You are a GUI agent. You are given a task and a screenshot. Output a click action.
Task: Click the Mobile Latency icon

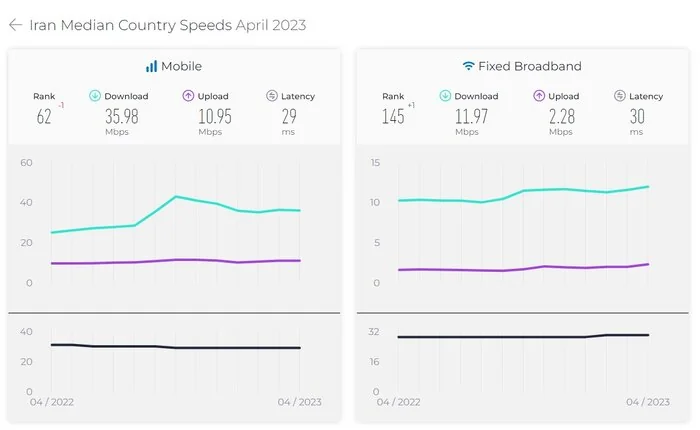[x=271, y=96]
